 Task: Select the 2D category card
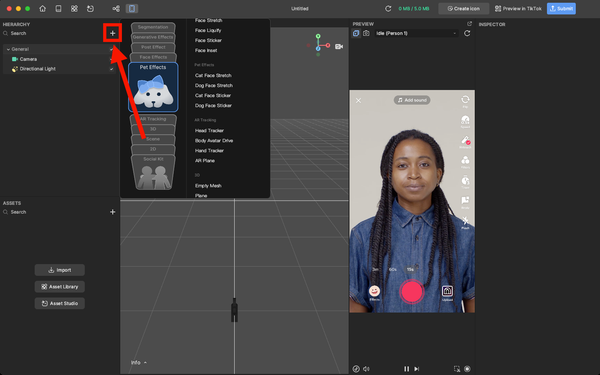(x=153, y=149)
